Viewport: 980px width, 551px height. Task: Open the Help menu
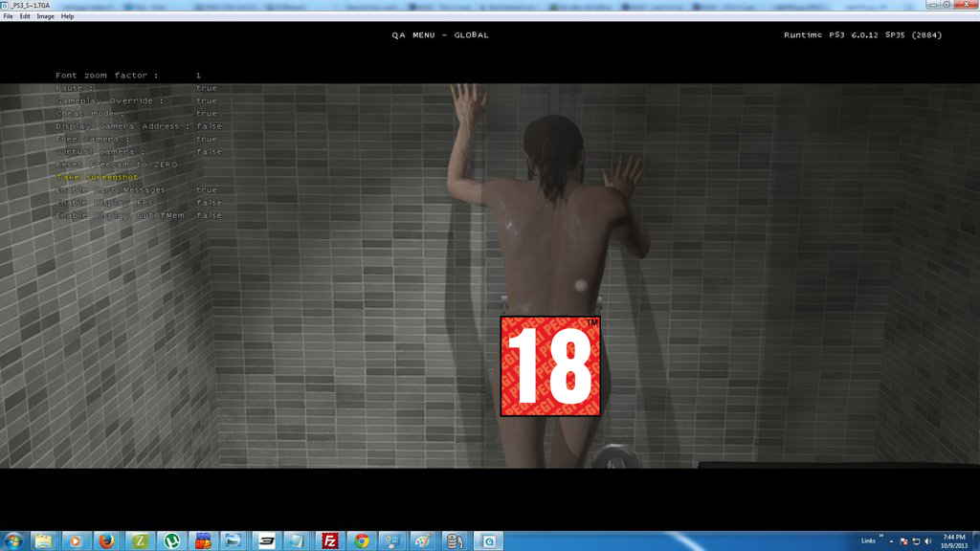[x=68, y=16]
